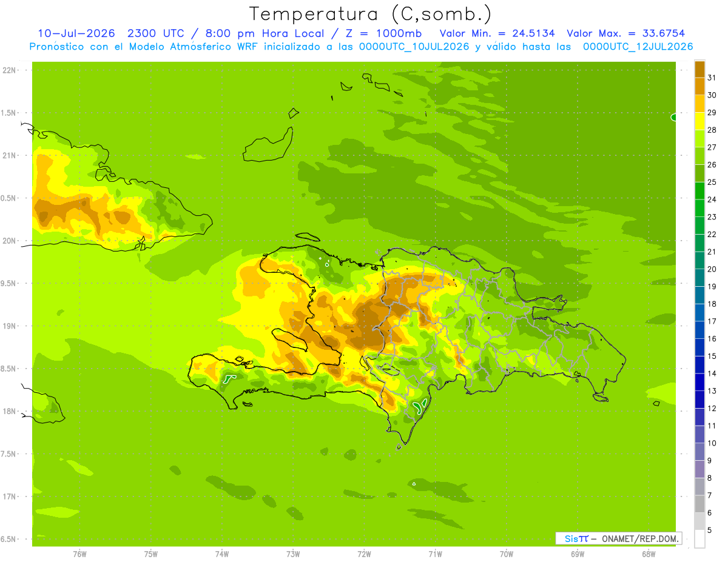Click the '70W' longitude axis label
The image size is (728, 562).
point(507,554)
